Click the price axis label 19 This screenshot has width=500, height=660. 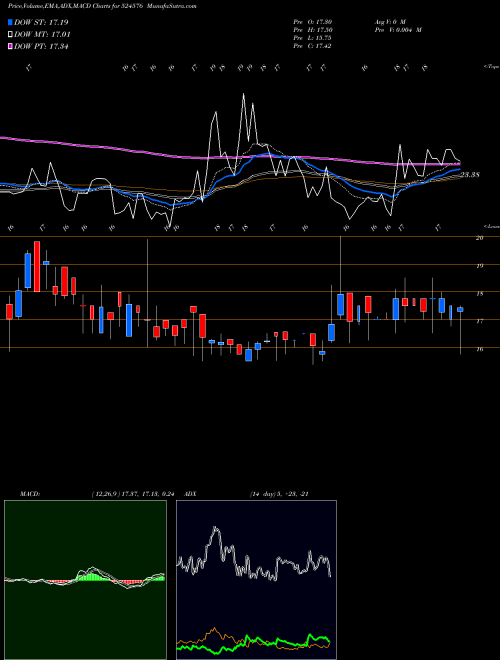479,266
